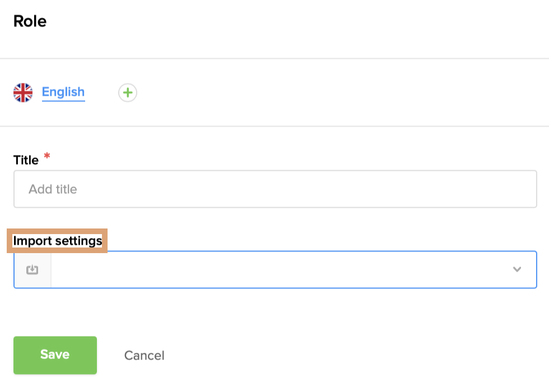This screenshot has height=392, width=549.
Task: Click the divider line below Role heading
Action: click(x=274, y=58)
